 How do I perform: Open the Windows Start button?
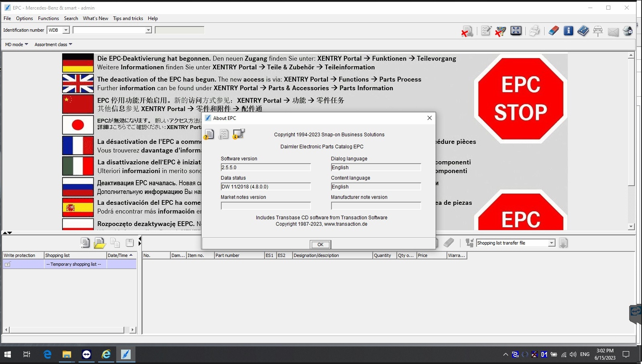pyautogui.click(x=8, y=354)
